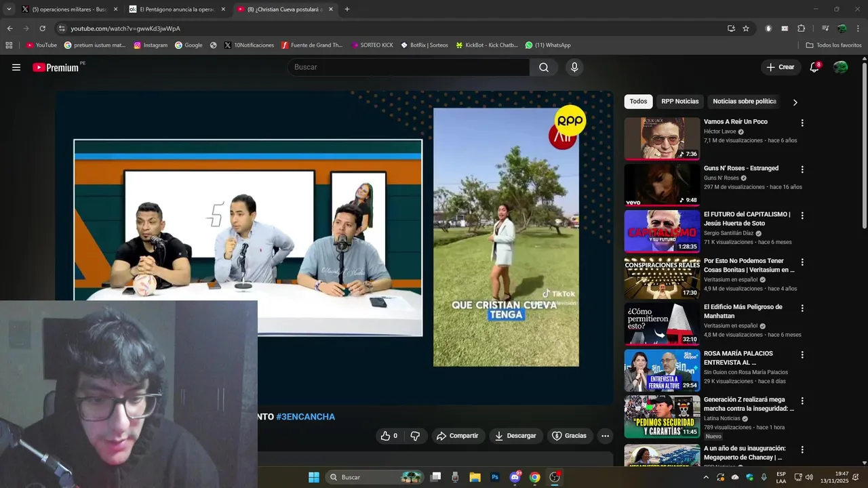Open the Guns N' Roses Estranged thumbnail

(662, 185)
